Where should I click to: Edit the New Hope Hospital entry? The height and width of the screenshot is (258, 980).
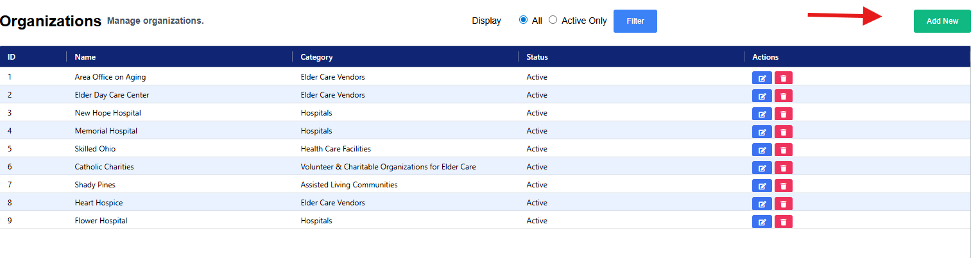762,114
